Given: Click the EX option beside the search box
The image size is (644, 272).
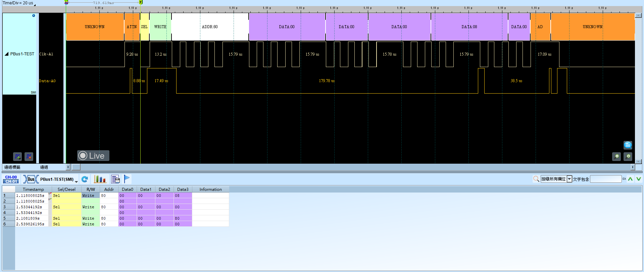Looking at the screenshot, I should (624, 179).
